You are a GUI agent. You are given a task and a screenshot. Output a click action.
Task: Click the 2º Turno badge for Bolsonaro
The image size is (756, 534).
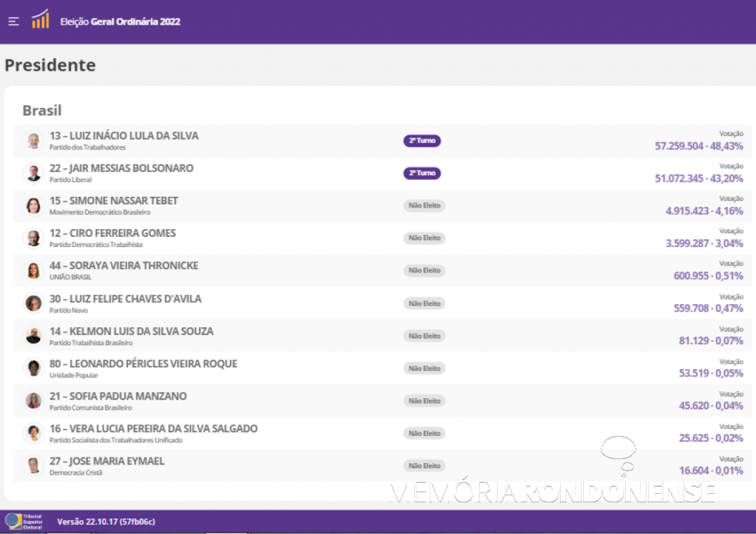[422, 174]
